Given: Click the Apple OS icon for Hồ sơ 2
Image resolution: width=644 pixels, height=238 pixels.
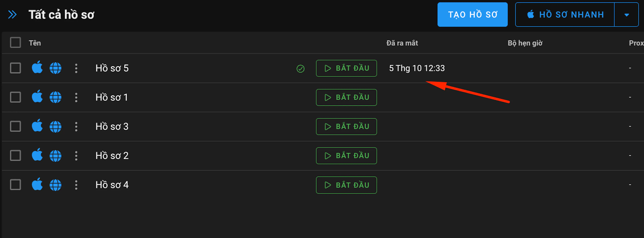Looking at the screenshot, I should click(37, 155).
